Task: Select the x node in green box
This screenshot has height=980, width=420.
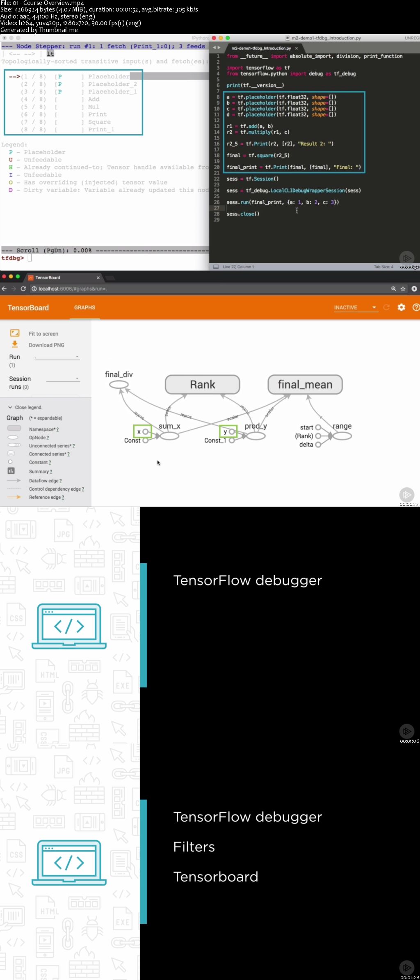Action: [146, 431]
